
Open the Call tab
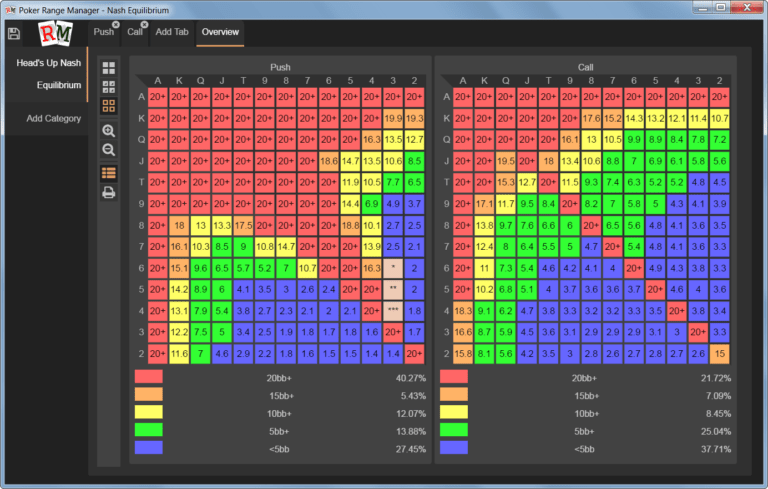pos(134,32)
